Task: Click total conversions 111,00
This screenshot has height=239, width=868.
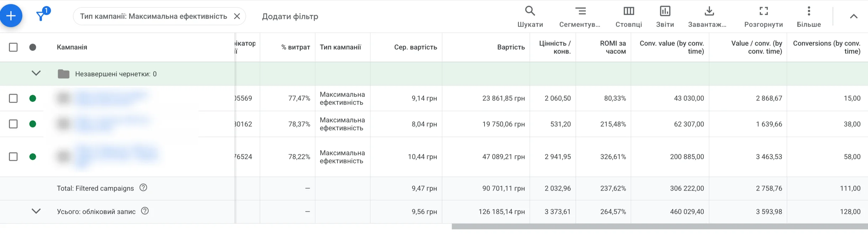Action: click(x=850, y=188)
